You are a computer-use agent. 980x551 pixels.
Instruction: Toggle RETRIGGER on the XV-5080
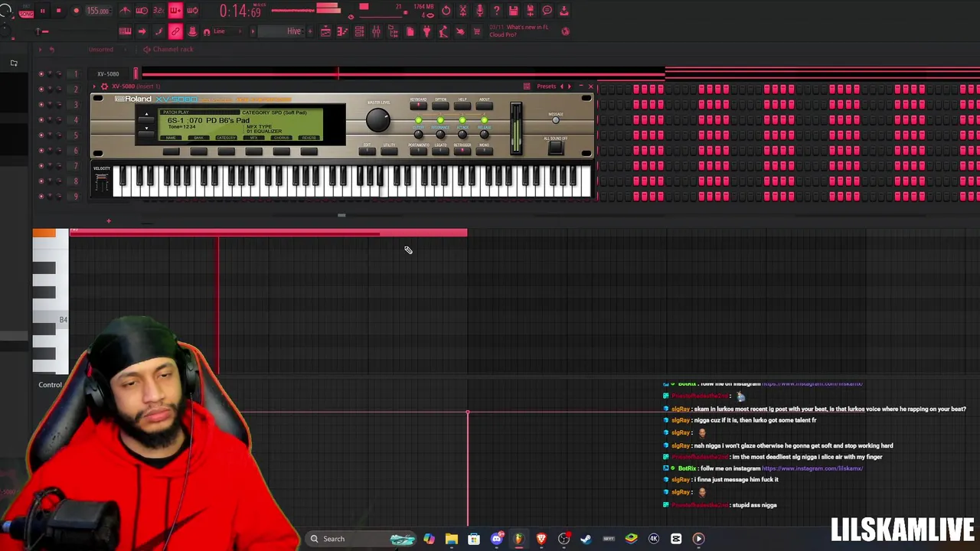(x=462, y=151)
